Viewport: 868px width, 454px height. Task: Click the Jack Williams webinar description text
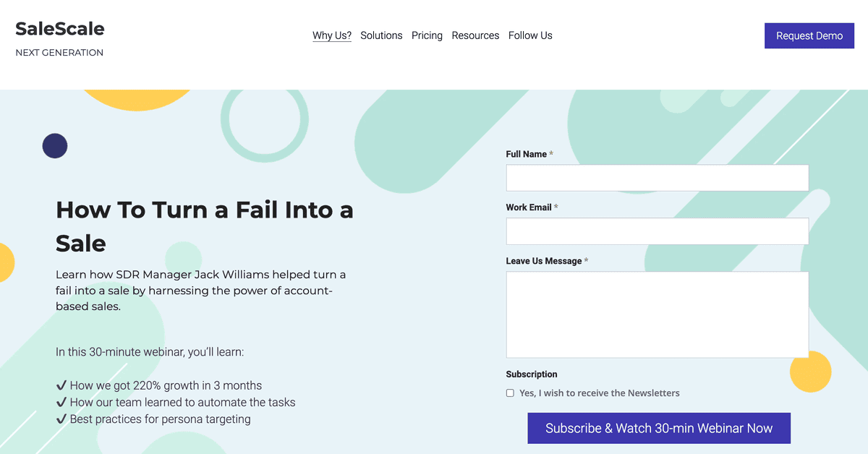(200, 290)
